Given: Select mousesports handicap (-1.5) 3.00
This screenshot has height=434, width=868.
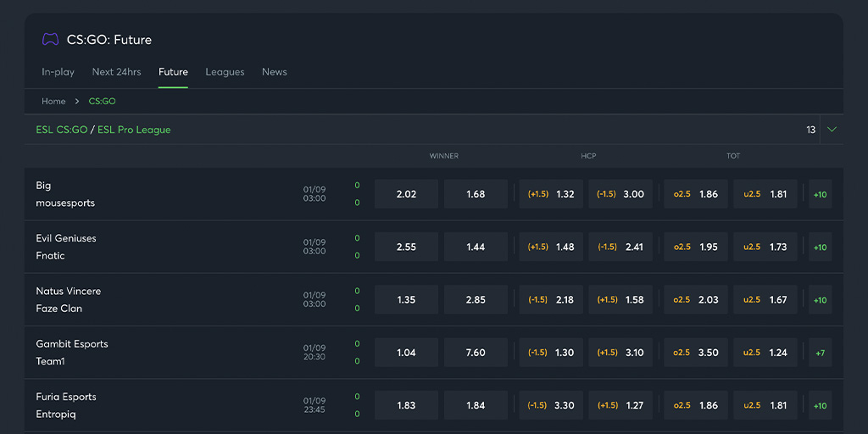Looking at the screenshot, I should [620, 194].
